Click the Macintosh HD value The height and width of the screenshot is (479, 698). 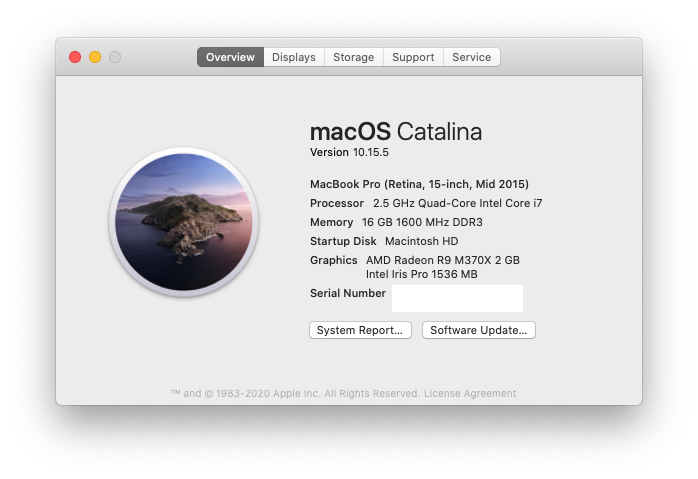coord(422,241)
